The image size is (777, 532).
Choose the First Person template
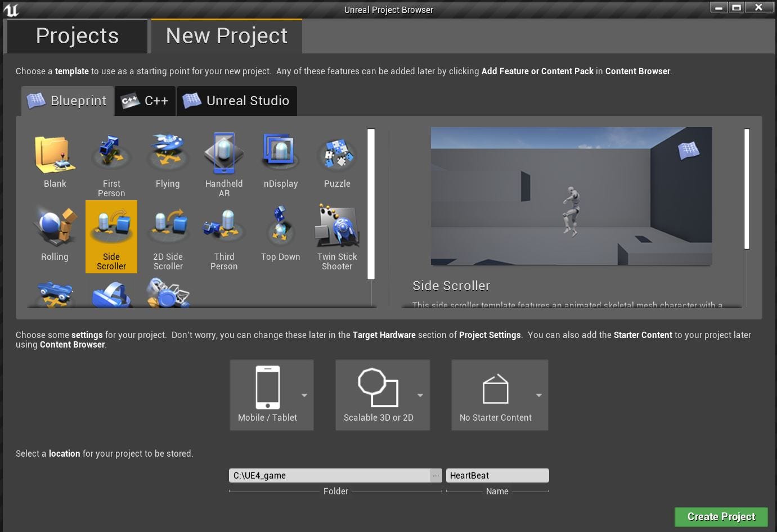click(x=111, y=160)
